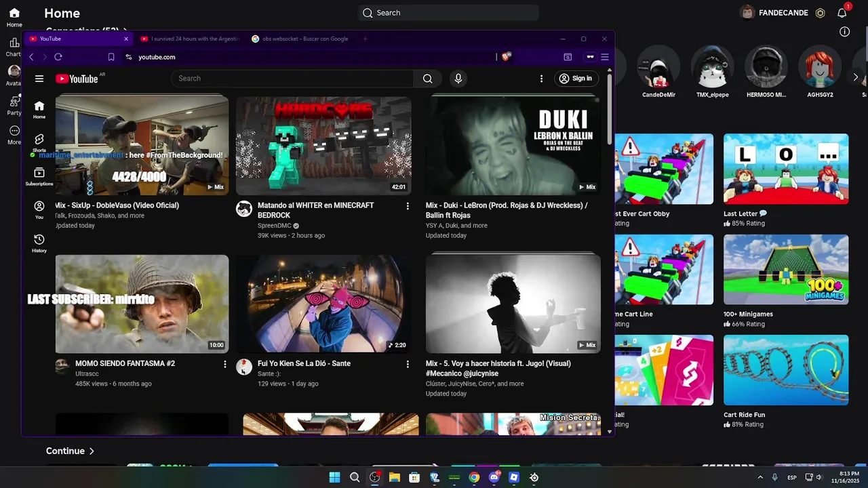Open SpreenDMC channel name link
Image resolution: width=868 pixels, height=488 pixels.
[x=275, y=226]
